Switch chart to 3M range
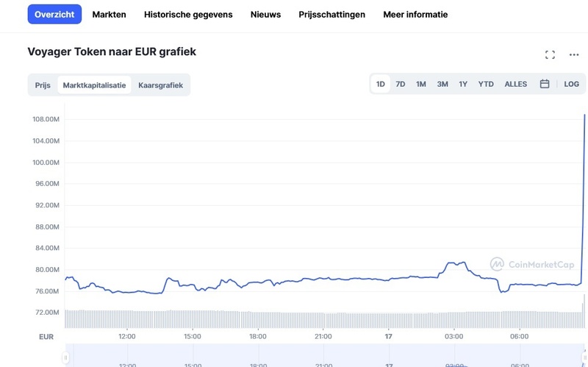Image resolution: width=588 pixels, height=367 pixels. (x=442, y=84)
